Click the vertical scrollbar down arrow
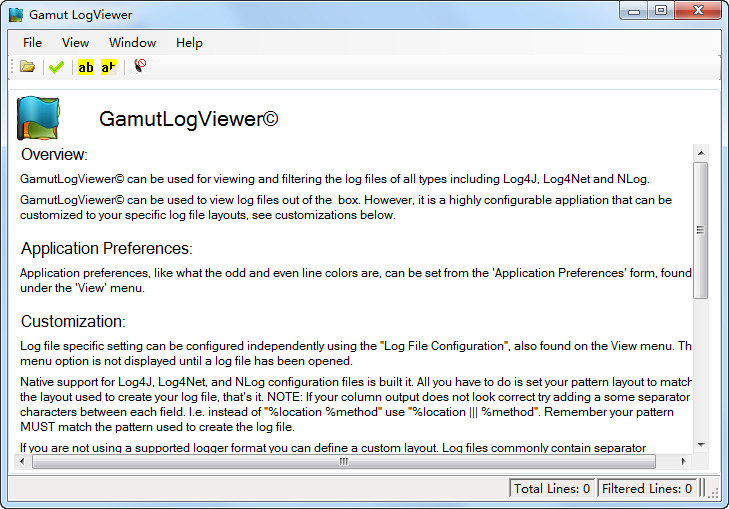The image size is (729, 509). [x=701, y=445]
